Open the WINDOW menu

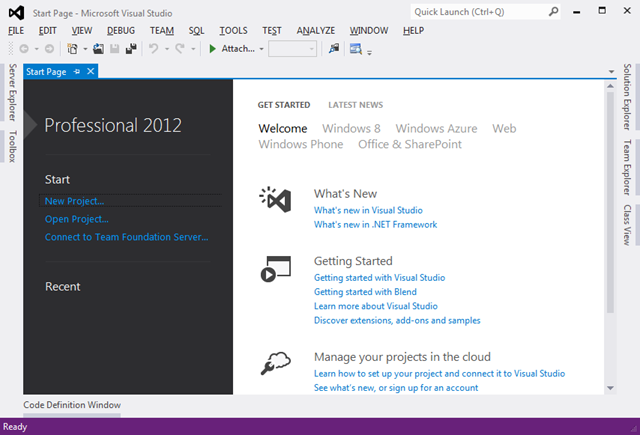369,31
